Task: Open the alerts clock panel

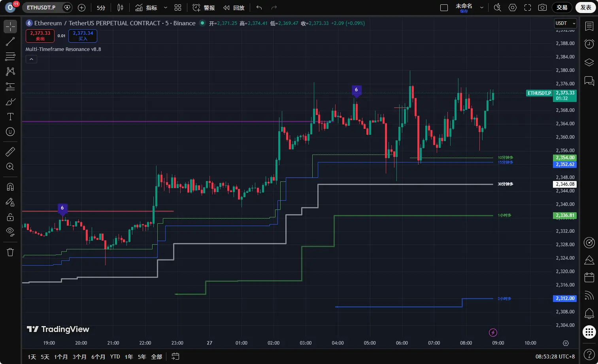Action: [x=589, y=44]
